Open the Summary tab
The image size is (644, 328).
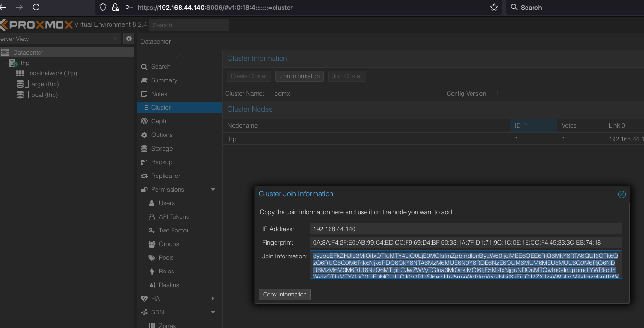tap(164, 80)
